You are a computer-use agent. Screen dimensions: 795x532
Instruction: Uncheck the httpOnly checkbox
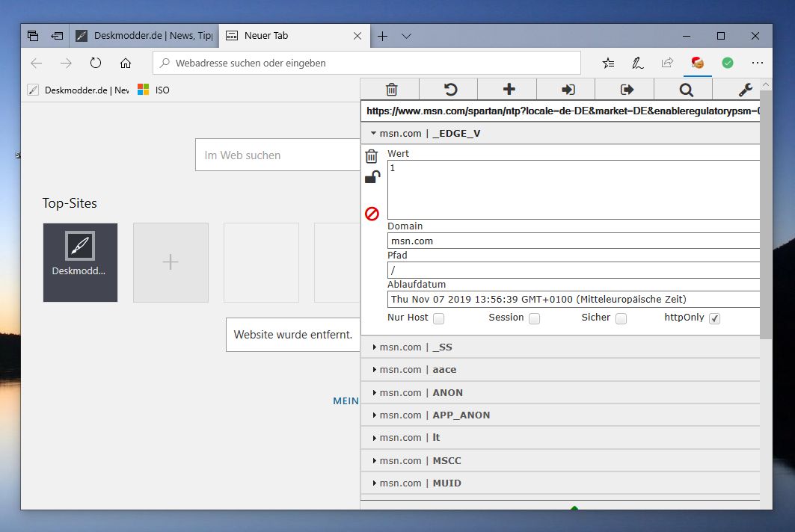(714, 318)
